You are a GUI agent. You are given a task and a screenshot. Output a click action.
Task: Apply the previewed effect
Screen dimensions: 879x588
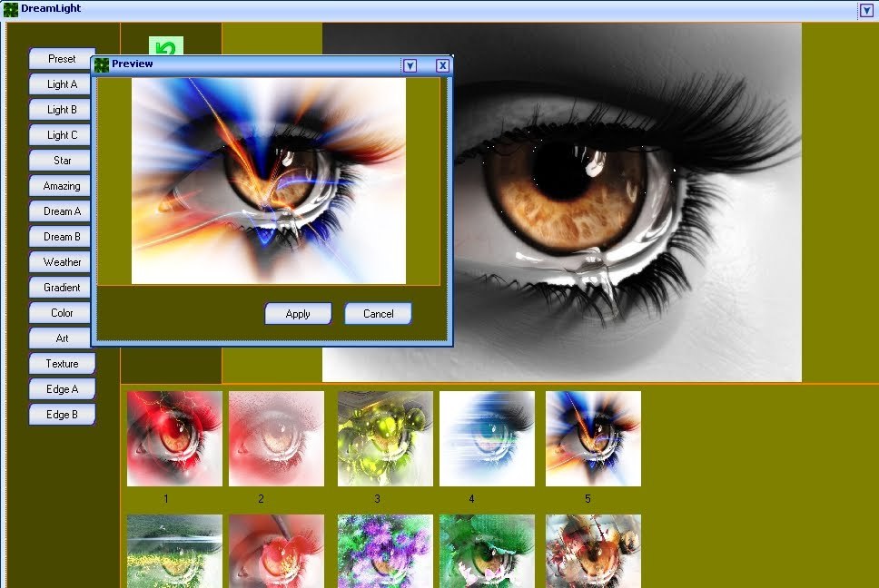pos(298,313)
